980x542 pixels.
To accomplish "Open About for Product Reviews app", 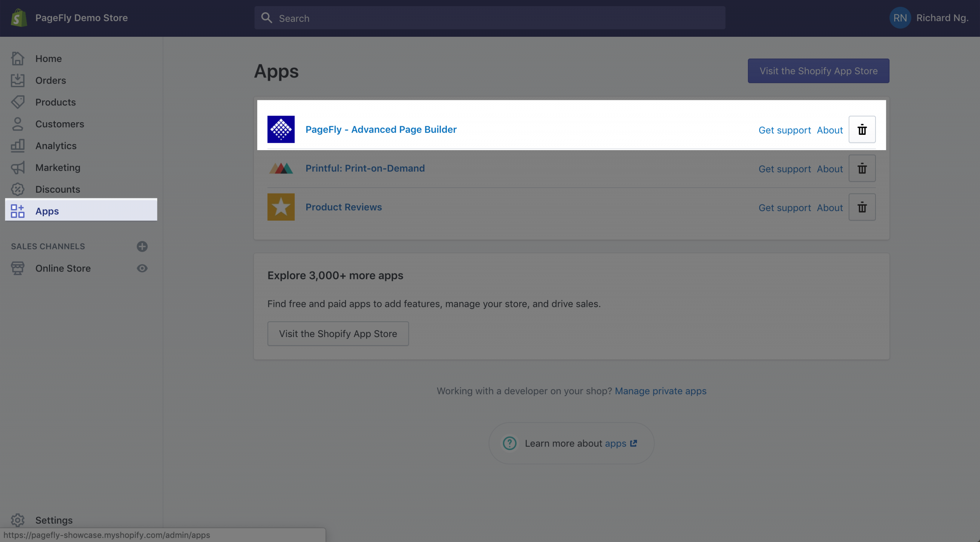I will click(x=830, y=208).
